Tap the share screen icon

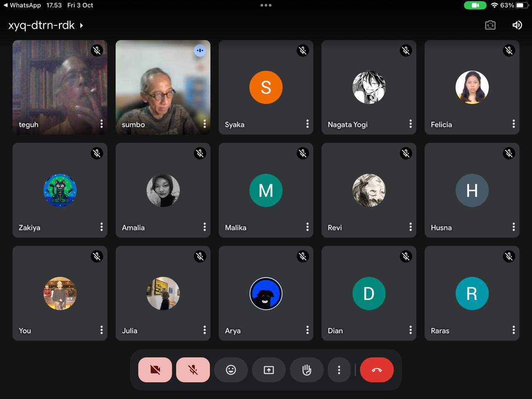tap(269, 369)
